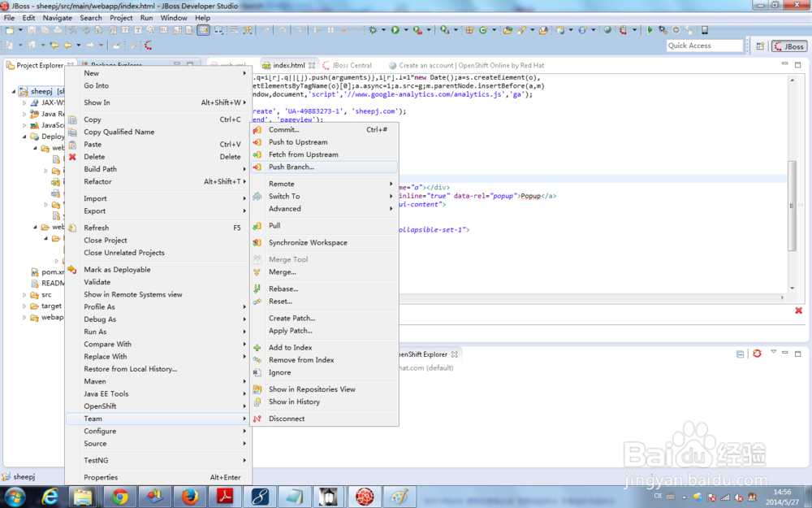Click the yellow Back navigation arrow
Screen dimensions: 812x508
click(x=67, y=45)
